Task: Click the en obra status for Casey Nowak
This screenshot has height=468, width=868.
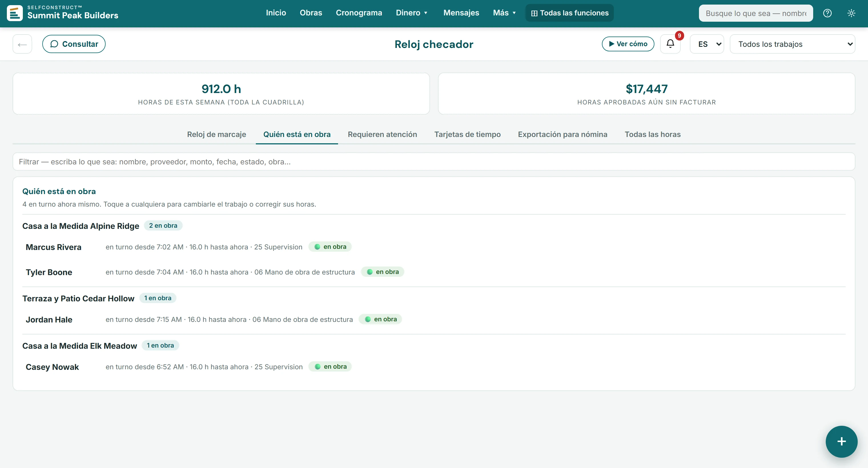Action: [x=330, y=367]
